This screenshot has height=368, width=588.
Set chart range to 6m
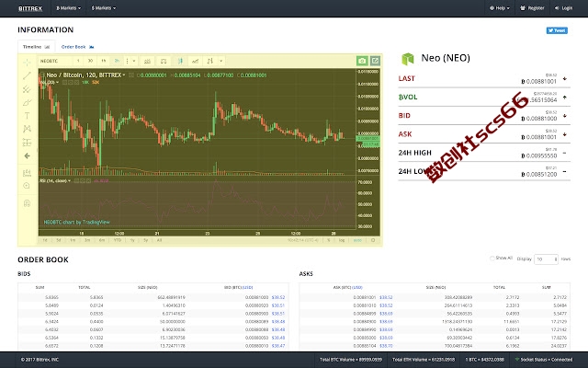coord(102,240)
